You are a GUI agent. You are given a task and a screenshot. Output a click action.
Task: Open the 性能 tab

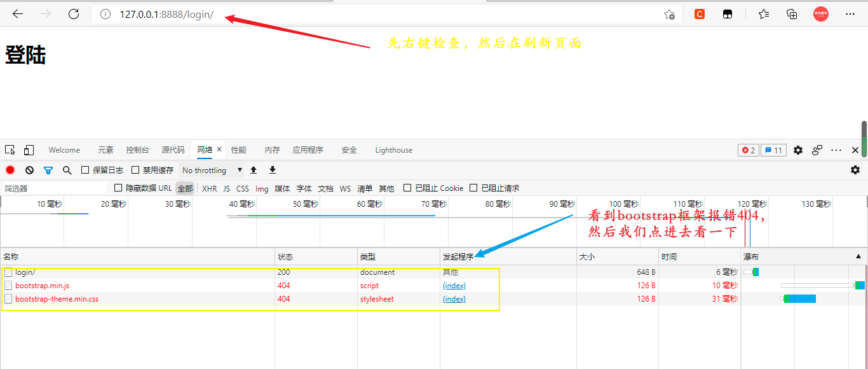(238, 150)
